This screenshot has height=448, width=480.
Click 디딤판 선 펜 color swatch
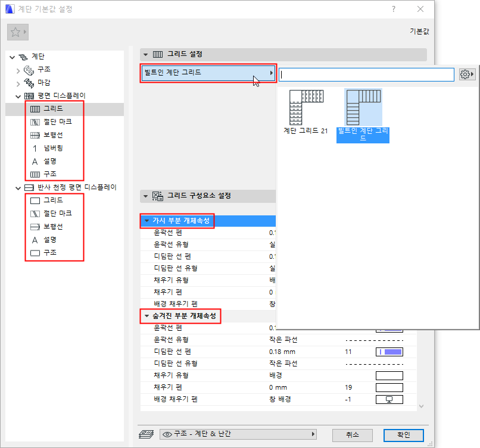(389, 352)
